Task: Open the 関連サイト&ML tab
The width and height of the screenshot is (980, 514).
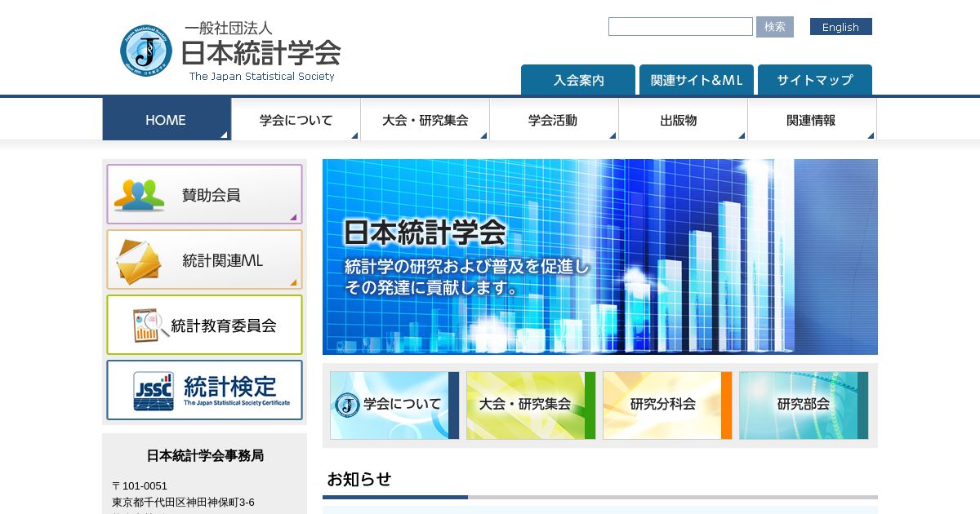Action: tap(697, 80)
